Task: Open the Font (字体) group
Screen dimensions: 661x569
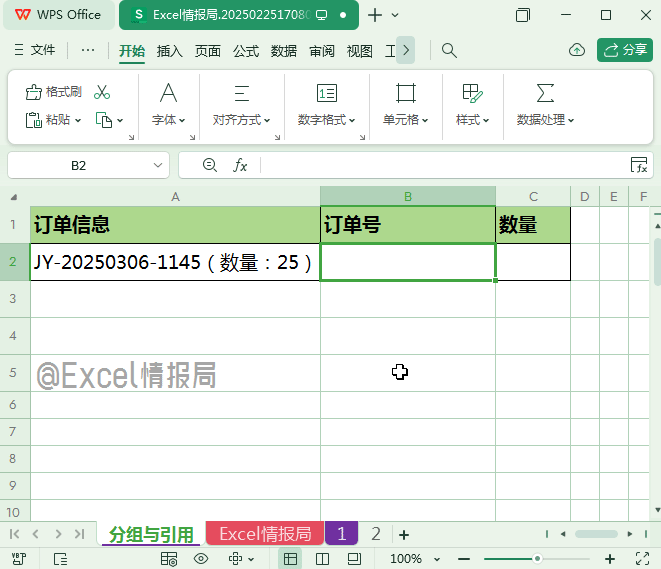Action: [x=168, y=104]
